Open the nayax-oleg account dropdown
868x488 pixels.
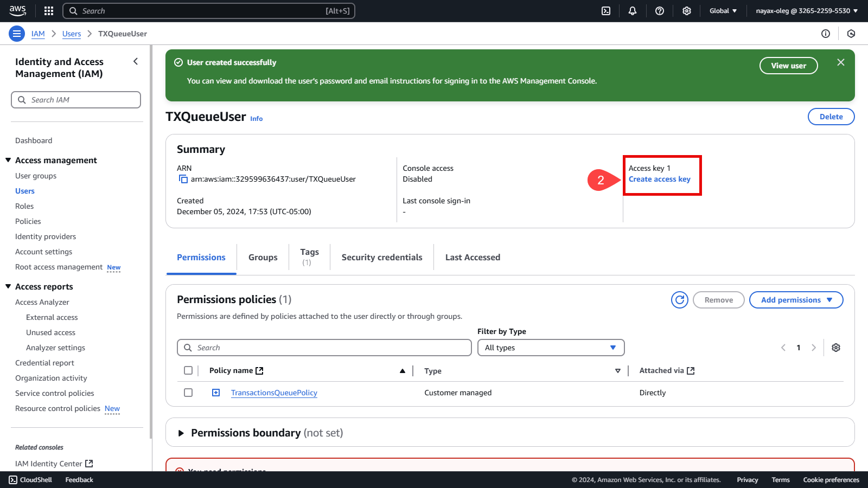click(x=807, y=11)
